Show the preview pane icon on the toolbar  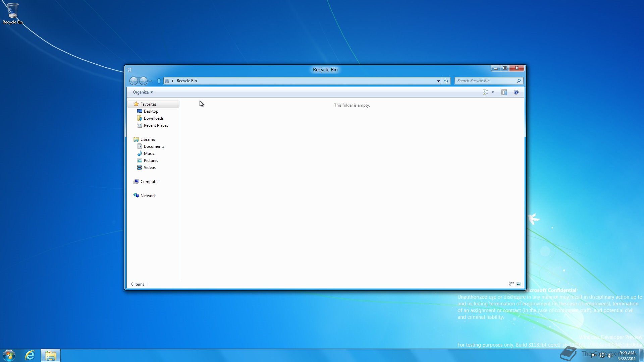pyautogui.click(x=504, y=92)
